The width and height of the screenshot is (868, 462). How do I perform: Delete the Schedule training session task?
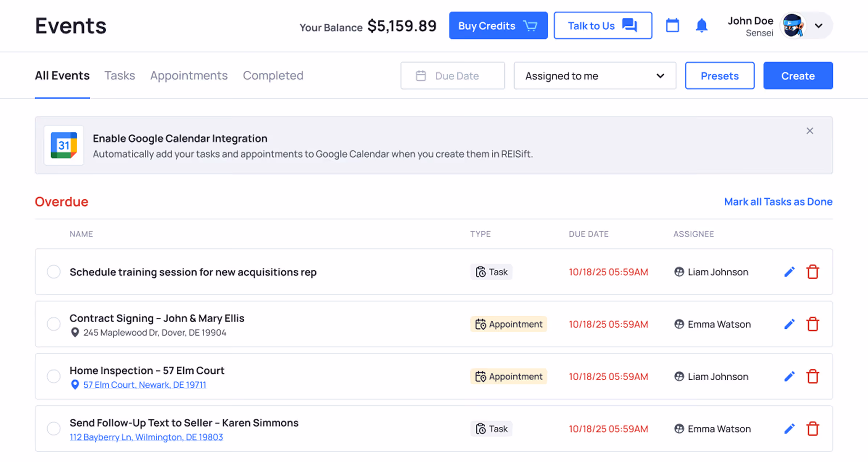click(812, 272)
